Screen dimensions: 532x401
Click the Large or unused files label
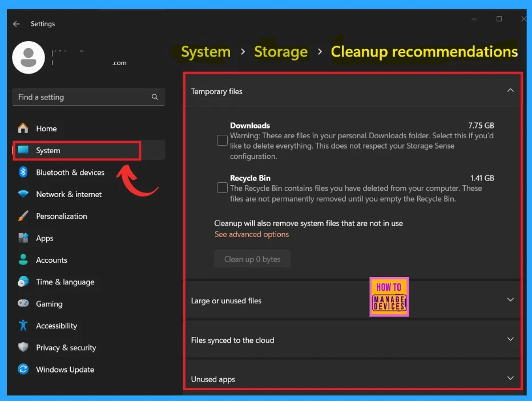pos(226,301)
